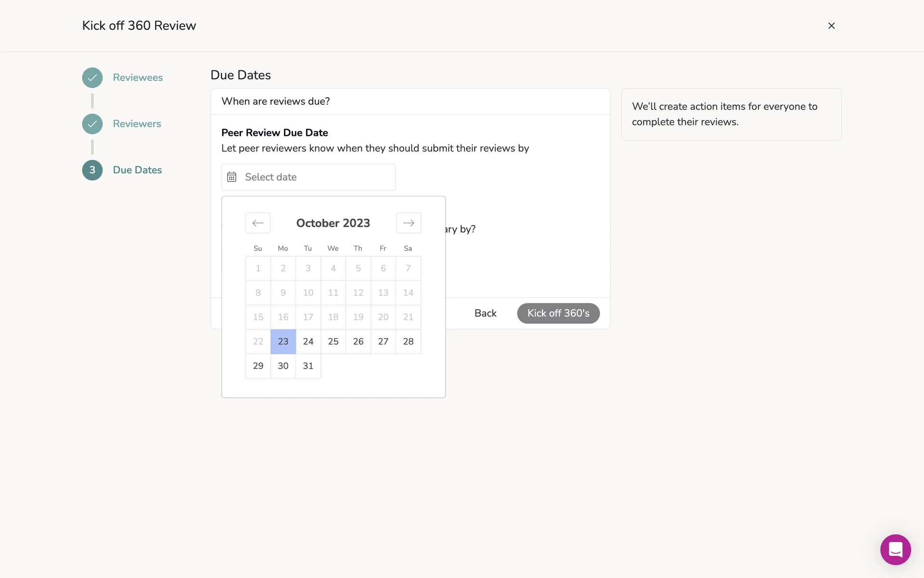Go to the Reviewees step

point(138,78)
